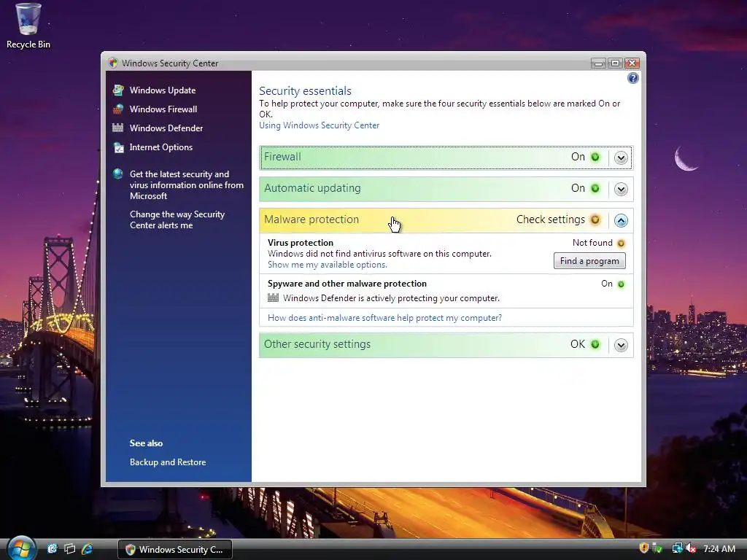This screenshot has height=560, width=747.
Task: Collapse the Malware protection section chevron
Action: click(621, 220)
